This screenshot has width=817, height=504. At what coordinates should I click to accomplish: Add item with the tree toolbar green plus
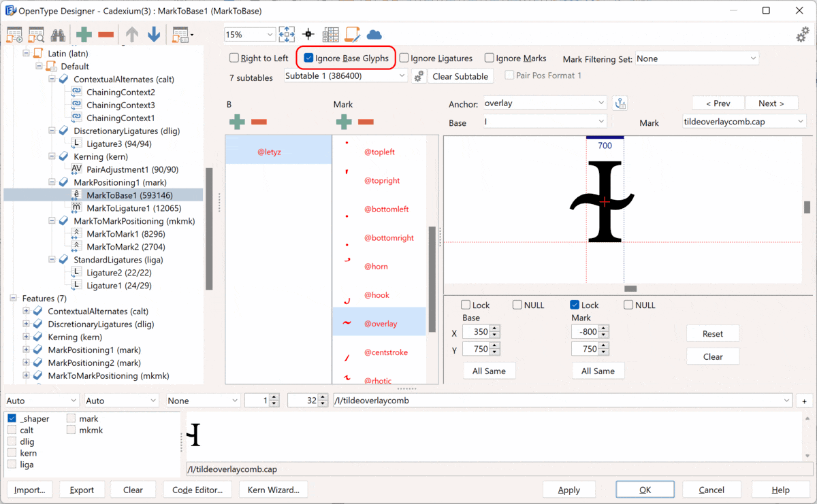pyautogui.click(x=84, y=35)
